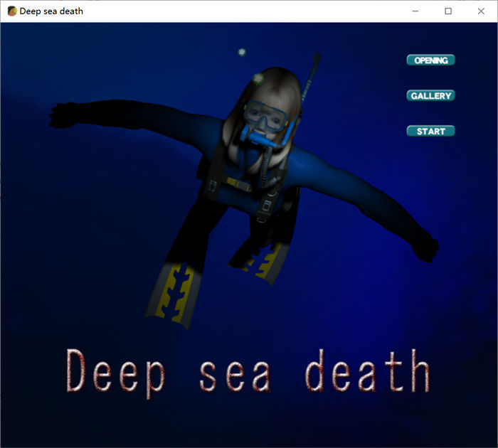The height and width of the screenshot is (448, 498).
Task: Click the OPENING button
Action: pos(430,60)
